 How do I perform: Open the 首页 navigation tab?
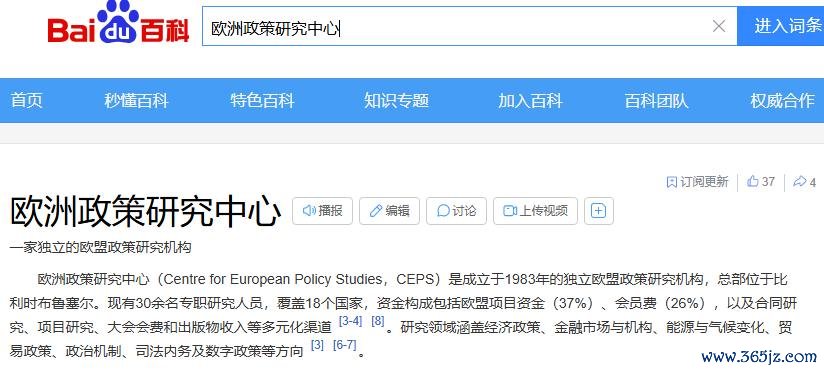point(26,100)
